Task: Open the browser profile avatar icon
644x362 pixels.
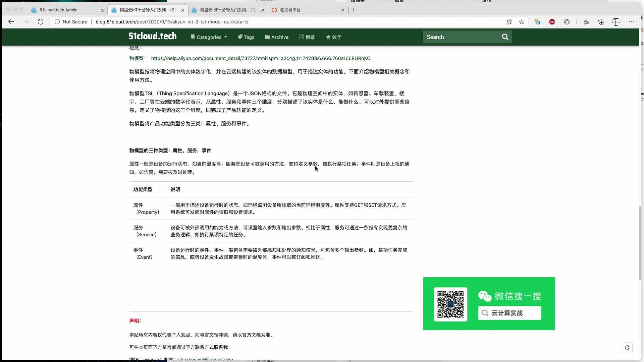Action: [616, 22]
